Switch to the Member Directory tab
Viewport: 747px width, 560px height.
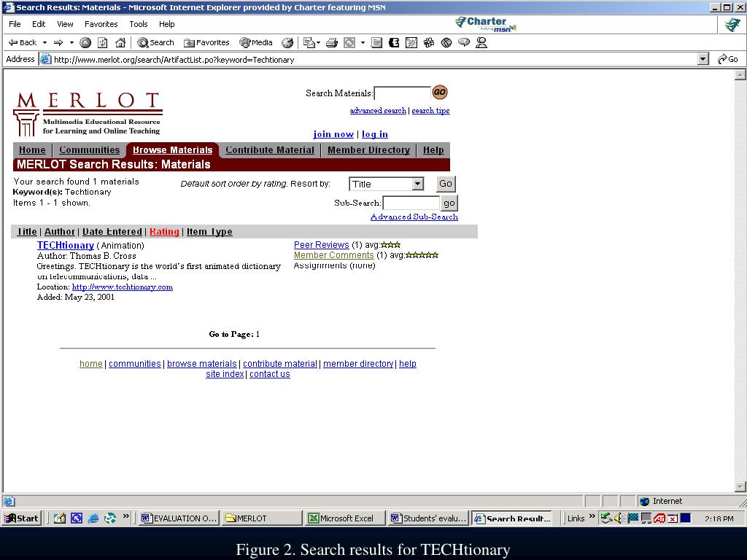(368, 150)
